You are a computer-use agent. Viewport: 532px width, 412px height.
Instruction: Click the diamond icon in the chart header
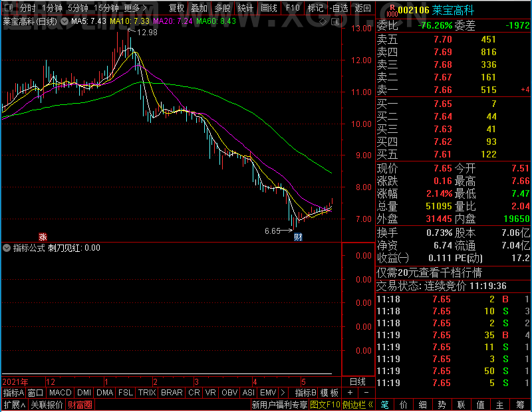[x=323, y=22]
